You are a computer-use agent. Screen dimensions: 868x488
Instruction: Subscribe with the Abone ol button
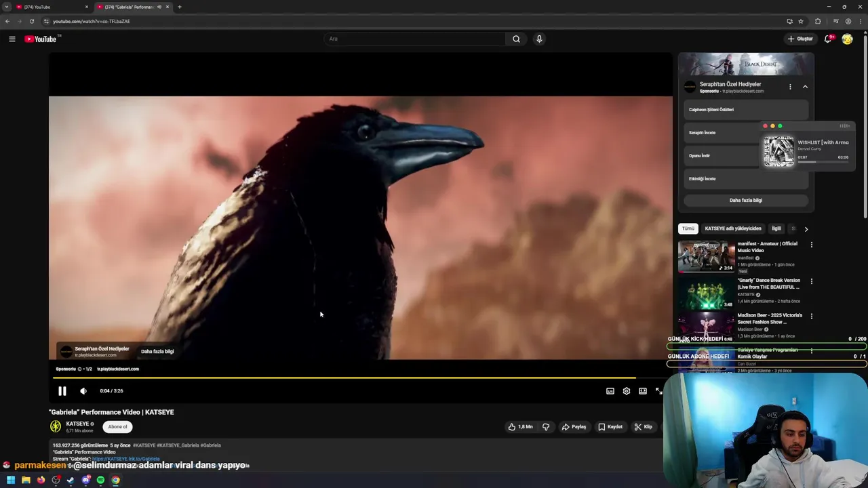pos(117,427)
